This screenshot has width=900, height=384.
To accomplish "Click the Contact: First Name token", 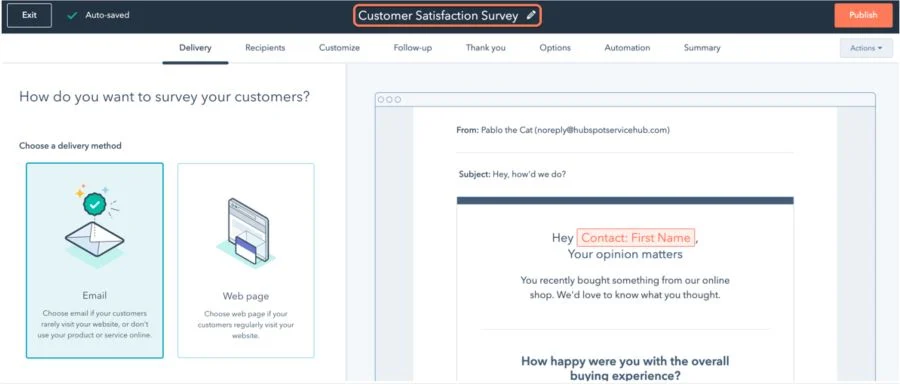I will (x=636, y=238).
